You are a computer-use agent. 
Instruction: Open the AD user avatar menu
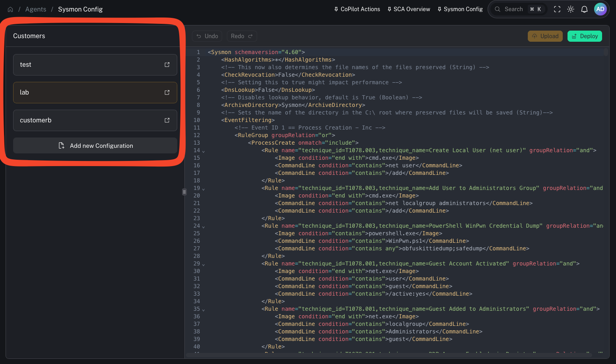click(601, 9)
